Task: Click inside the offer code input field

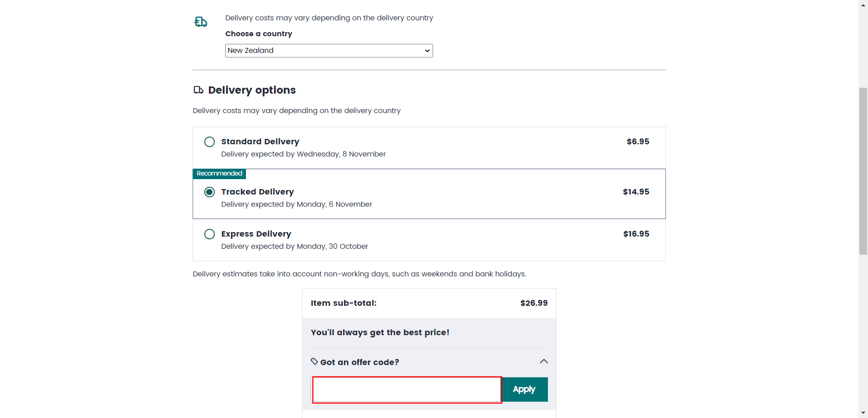Action: 406,389
